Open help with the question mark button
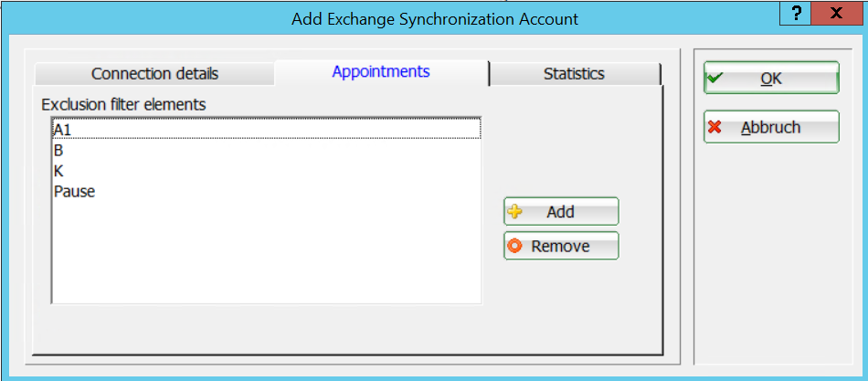868x381 pixels. pos(797,14)
